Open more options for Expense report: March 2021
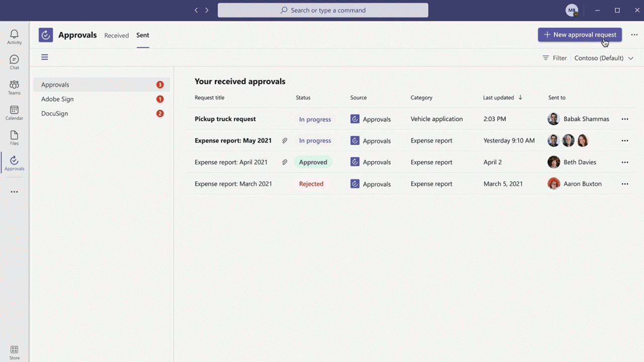644x362 pixels. tap(625, 184)
